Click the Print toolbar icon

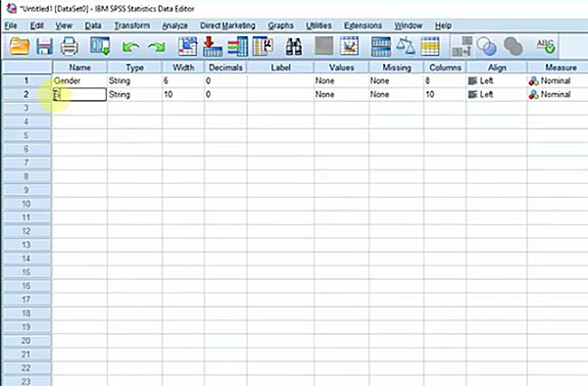click(x=70, y=46)
